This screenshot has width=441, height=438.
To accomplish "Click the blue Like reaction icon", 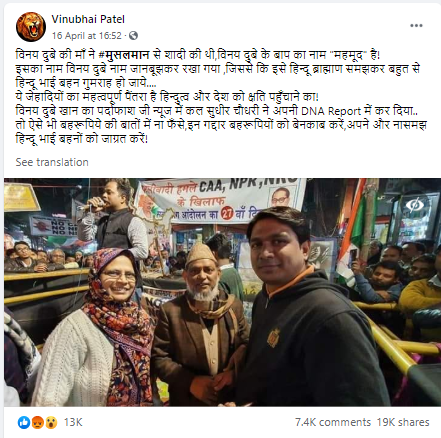I will 24,422.
